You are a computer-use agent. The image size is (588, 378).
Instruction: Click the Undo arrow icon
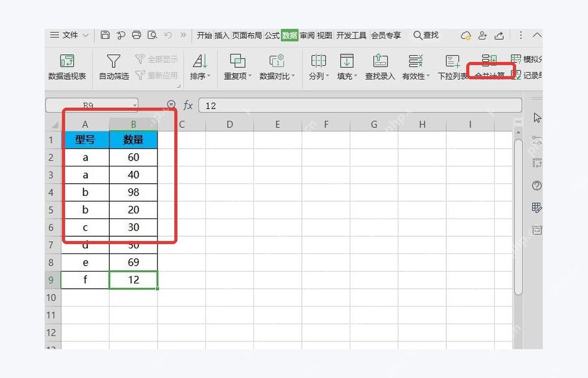(x=168, y=35)
